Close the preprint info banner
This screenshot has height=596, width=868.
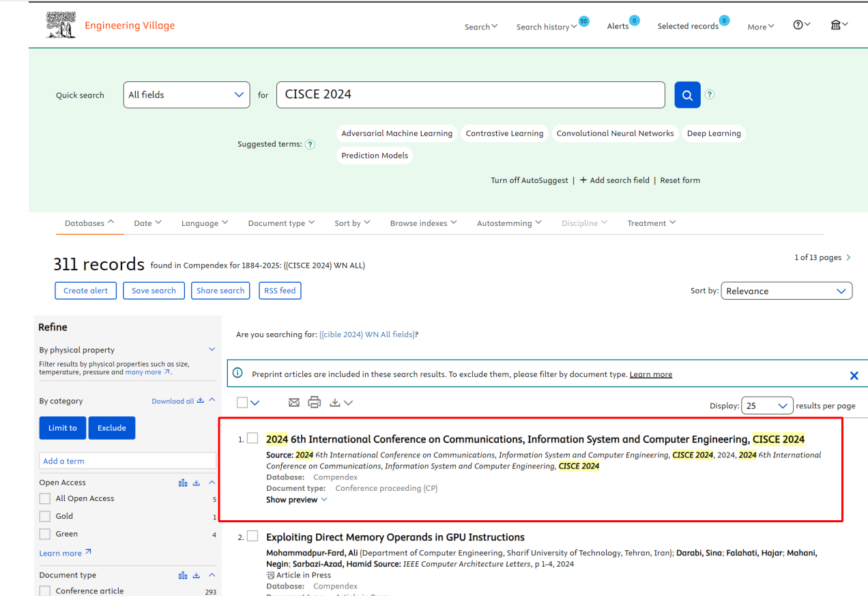click(x=854, y=375)
